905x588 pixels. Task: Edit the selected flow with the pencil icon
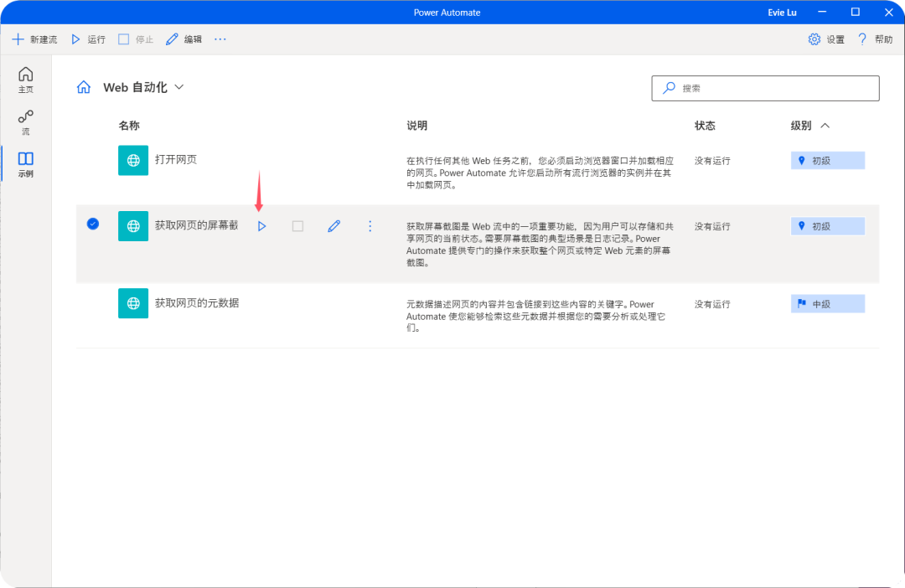click(x=334, y=226)
